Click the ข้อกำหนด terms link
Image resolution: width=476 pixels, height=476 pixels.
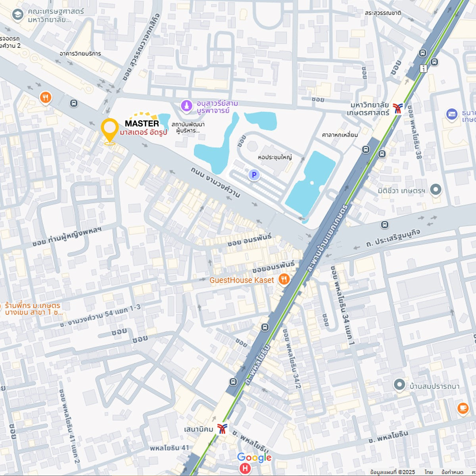point(452,472)
